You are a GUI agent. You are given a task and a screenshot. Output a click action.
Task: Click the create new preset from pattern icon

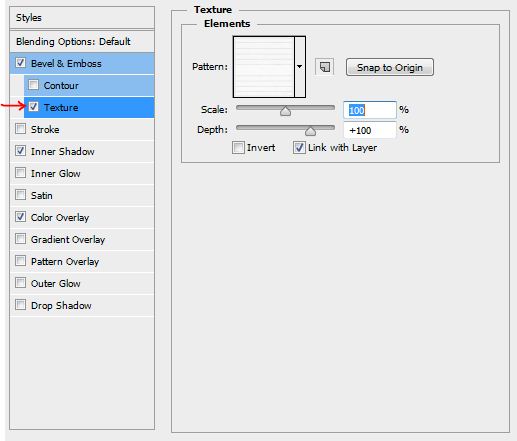pos(325,67)
